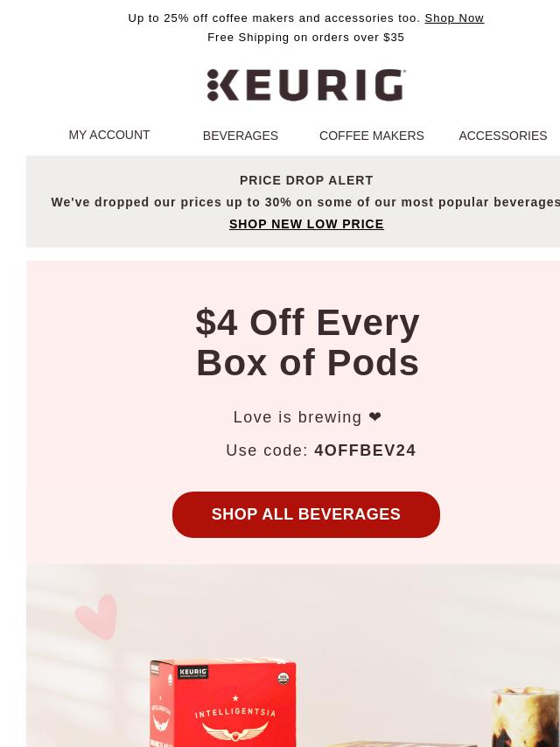This screenshot has height=747, width=560.
Task: Click the $4 Off Every Box headline
Action: coord(307,343)
